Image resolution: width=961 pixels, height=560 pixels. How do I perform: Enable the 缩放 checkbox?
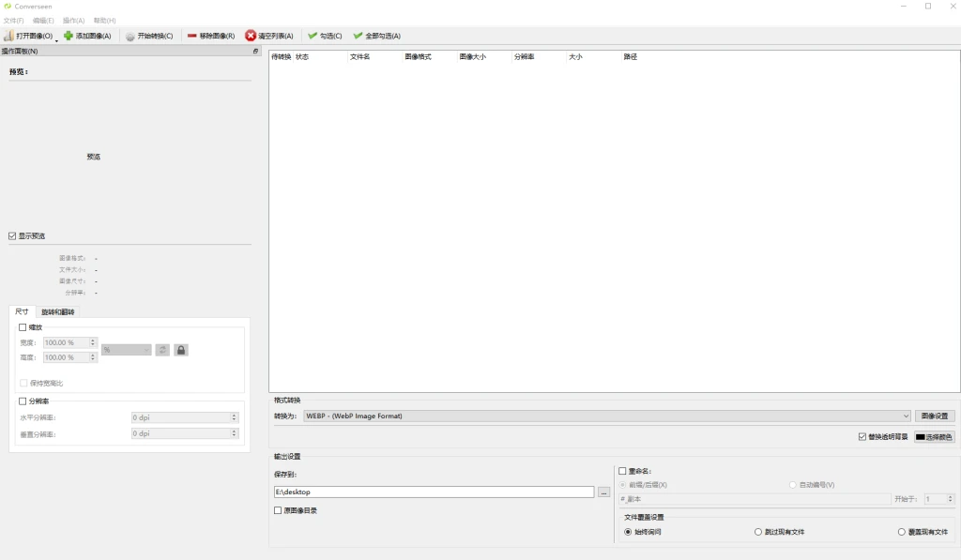pyautogui.click(x=23, y=327)
